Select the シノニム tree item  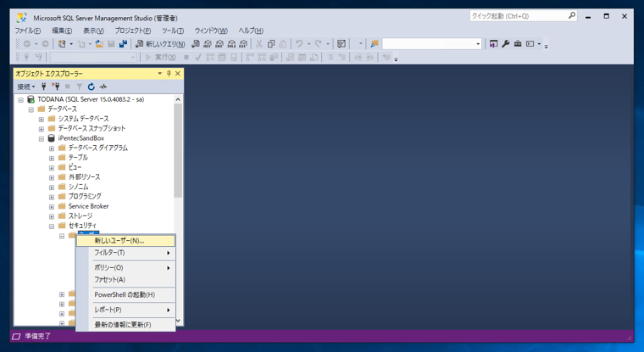(79, 187)
